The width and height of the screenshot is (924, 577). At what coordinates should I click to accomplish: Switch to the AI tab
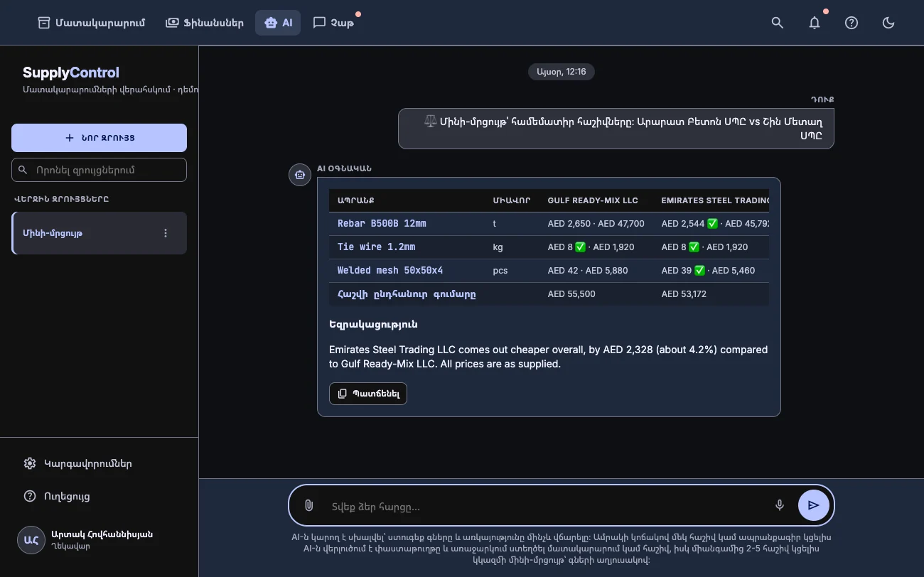click(278, 23)
